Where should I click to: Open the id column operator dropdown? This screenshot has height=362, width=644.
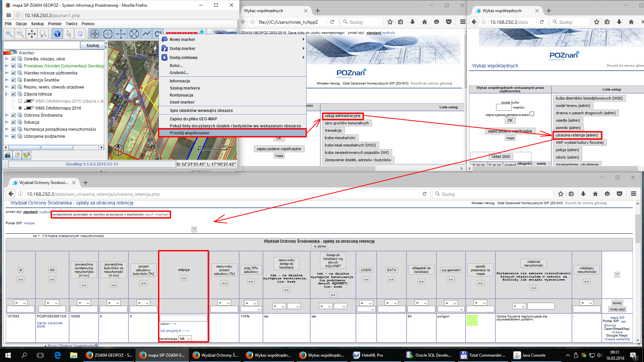tap(21, 303)
